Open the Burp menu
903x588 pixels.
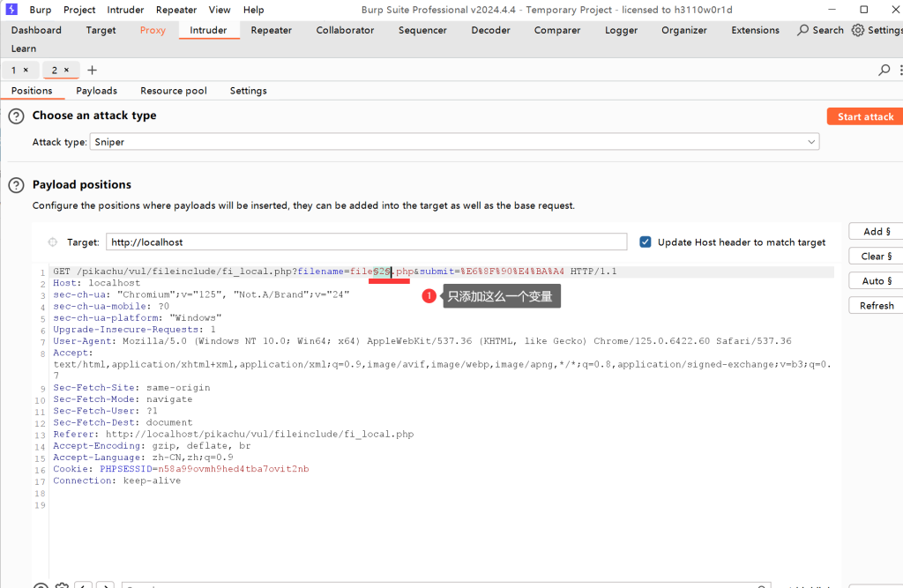[x=41, y=10]
